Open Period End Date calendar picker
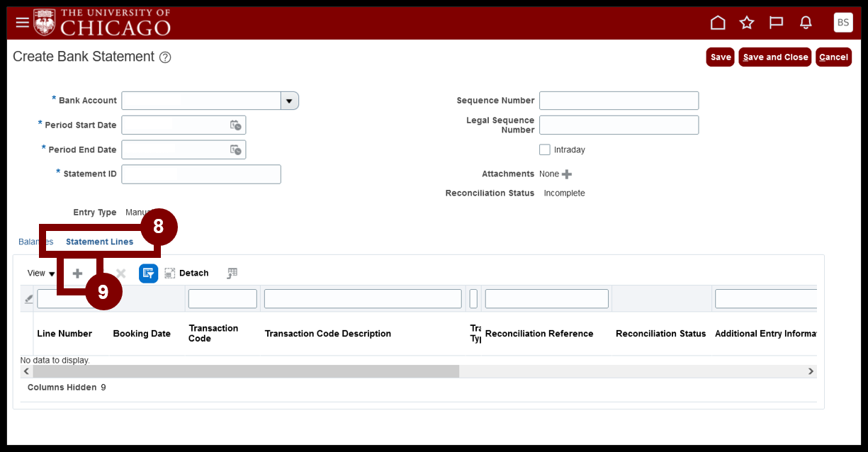 pos(236,149)
